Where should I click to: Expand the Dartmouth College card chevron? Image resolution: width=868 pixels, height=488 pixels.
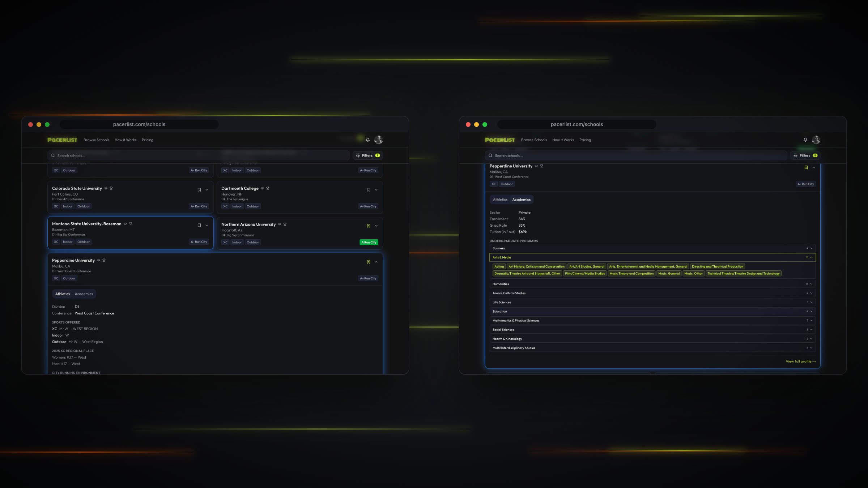(x=376, y=190)
